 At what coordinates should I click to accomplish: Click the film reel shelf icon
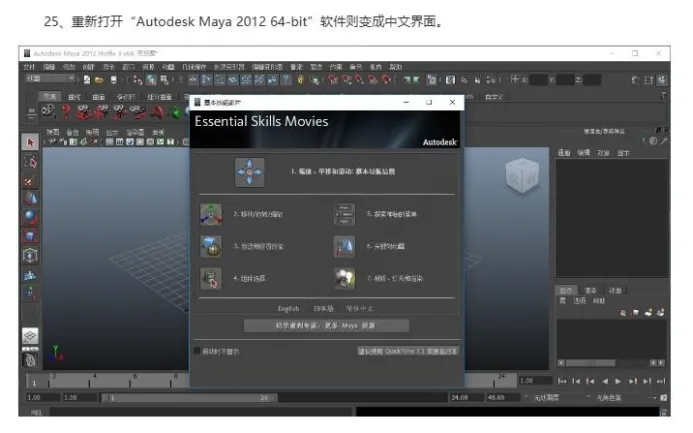tap(48, 110)
